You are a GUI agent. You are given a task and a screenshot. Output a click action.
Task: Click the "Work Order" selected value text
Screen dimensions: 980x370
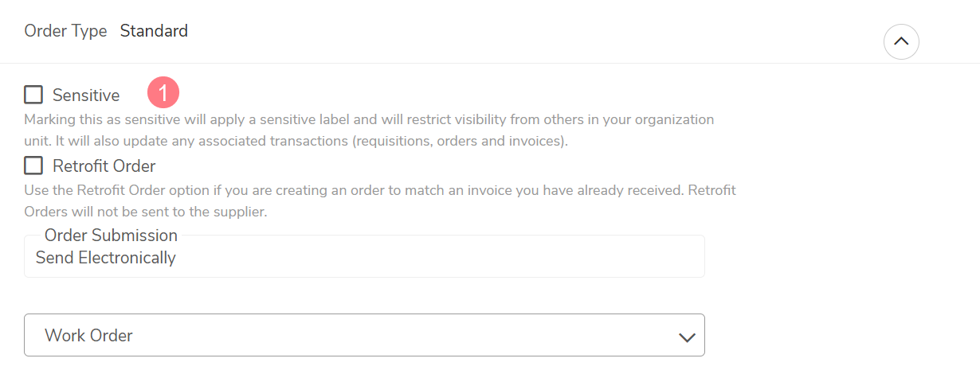pos(88,336)
